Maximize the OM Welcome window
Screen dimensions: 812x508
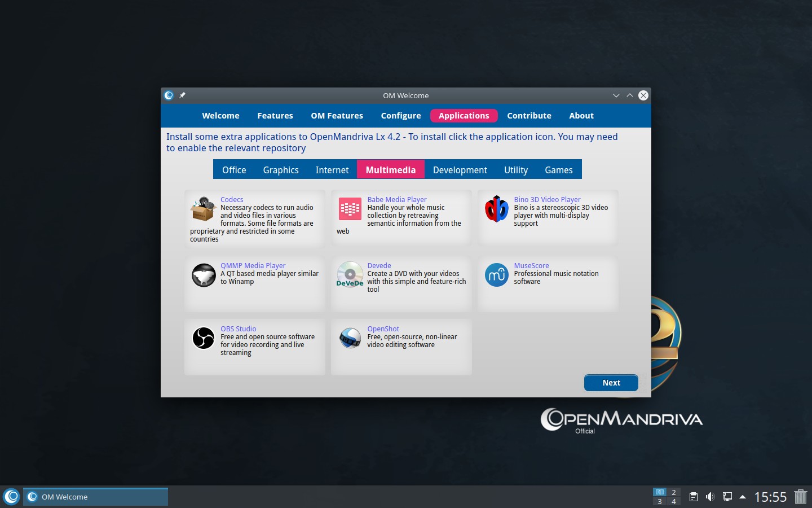point(630,95)
